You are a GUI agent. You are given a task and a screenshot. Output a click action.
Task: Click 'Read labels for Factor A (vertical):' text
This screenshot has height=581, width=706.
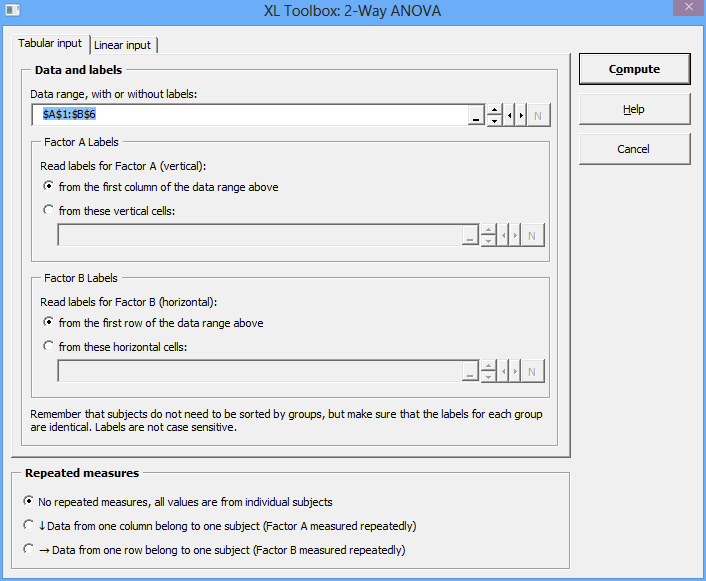(x=123, y=166)
